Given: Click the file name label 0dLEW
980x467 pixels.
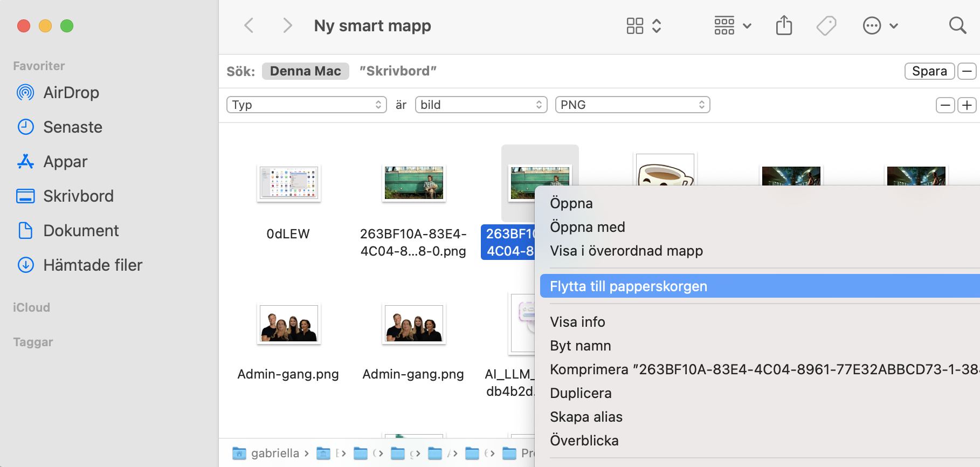Looking at the screenshot, I should click(288, 234).
